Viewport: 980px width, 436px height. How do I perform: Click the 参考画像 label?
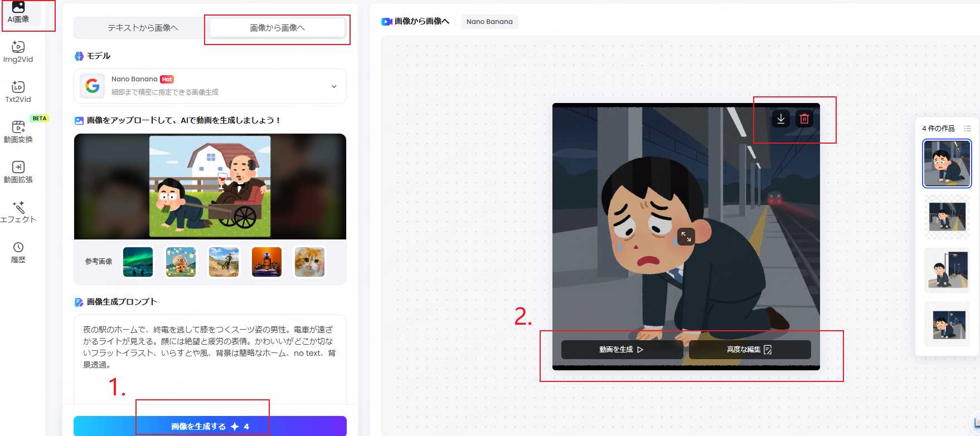(x=99, y=262)
